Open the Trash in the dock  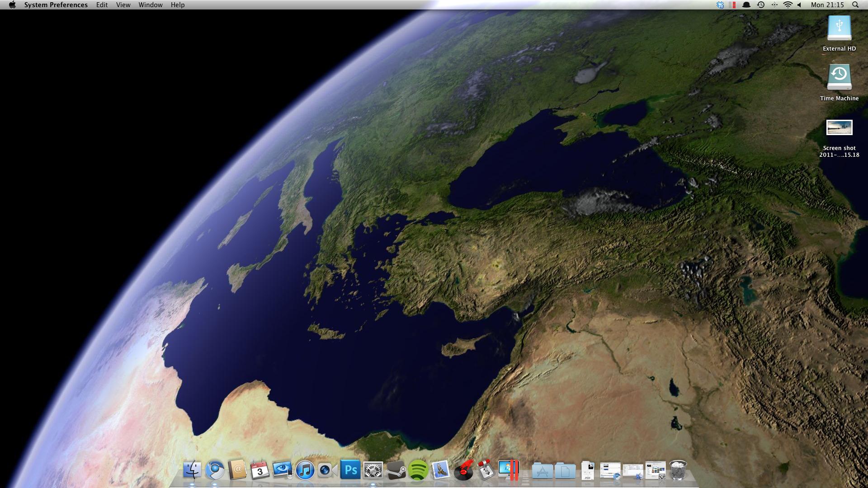click(x=678, y=470)
